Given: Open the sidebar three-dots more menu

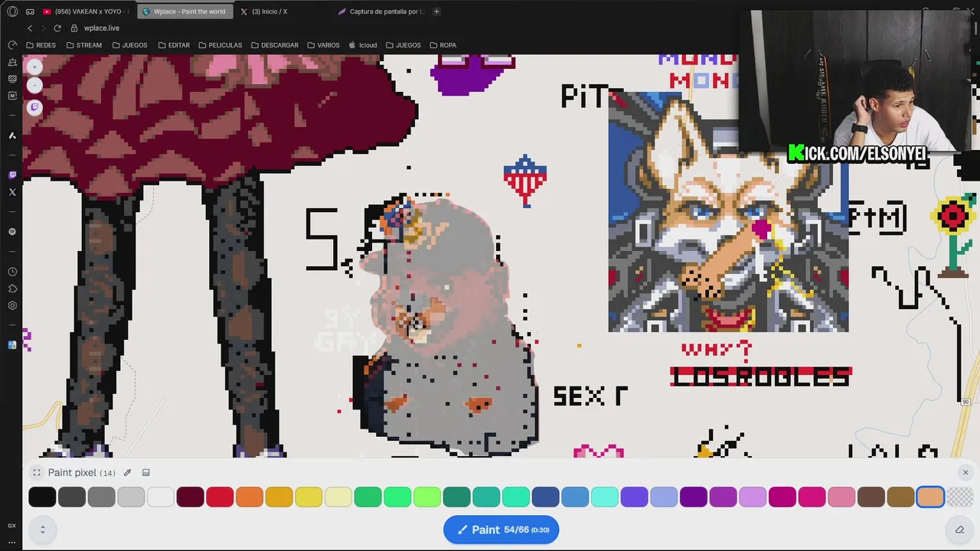Looking at the screenshot, I should [x=12, y=542].
